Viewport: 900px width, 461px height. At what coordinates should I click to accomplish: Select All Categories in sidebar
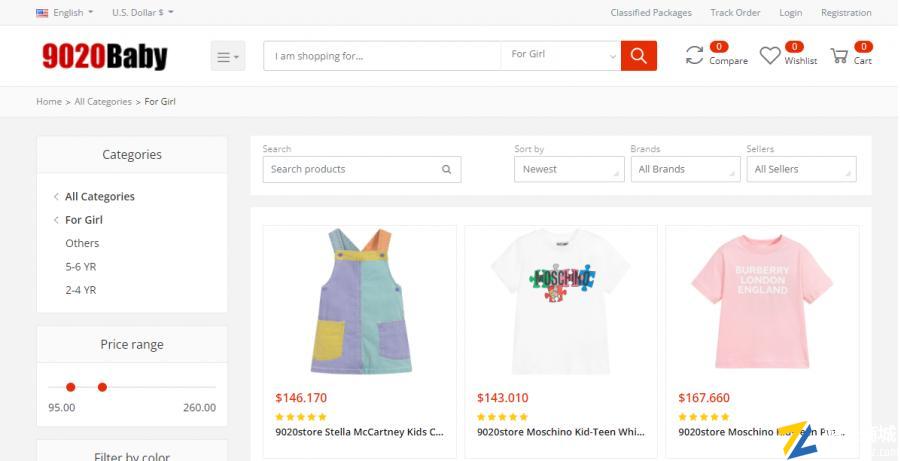[100, 196]
